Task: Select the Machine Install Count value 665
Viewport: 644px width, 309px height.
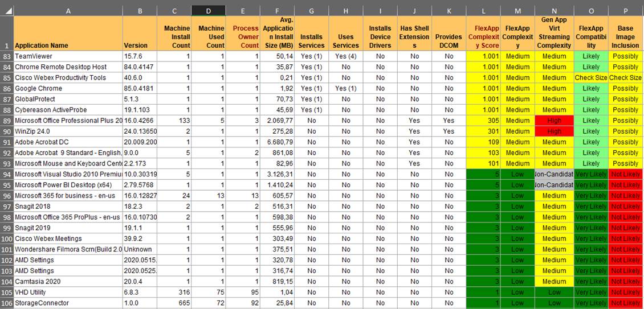Action: [x=174, y=303]
